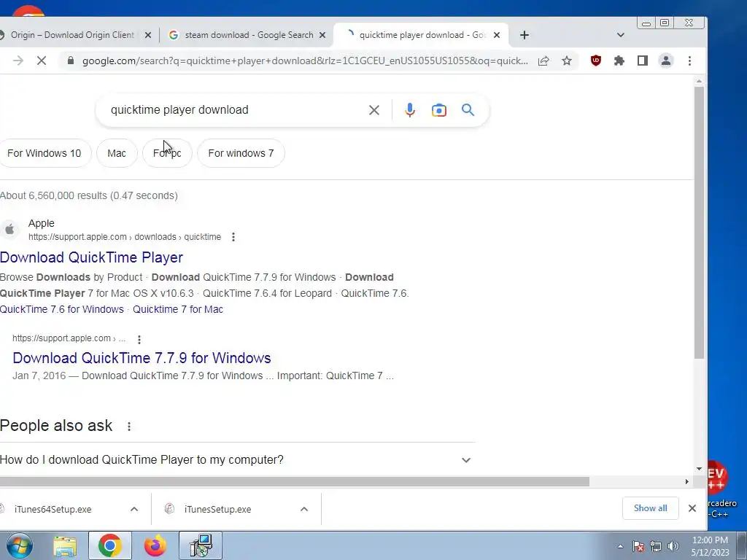Expand iTunes64Setup.exe download options
The width and height of the screenshot is (747, 560).
click(134, 509)
